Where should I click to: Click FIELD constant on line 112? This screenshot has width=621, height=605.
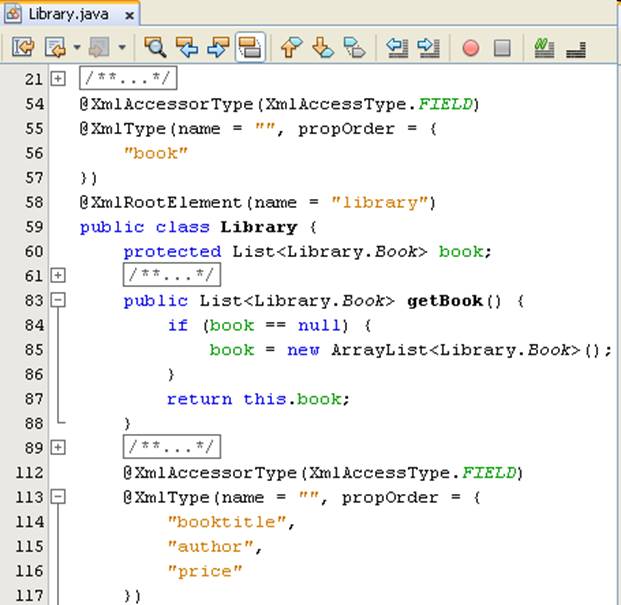[x=490, y=473]
